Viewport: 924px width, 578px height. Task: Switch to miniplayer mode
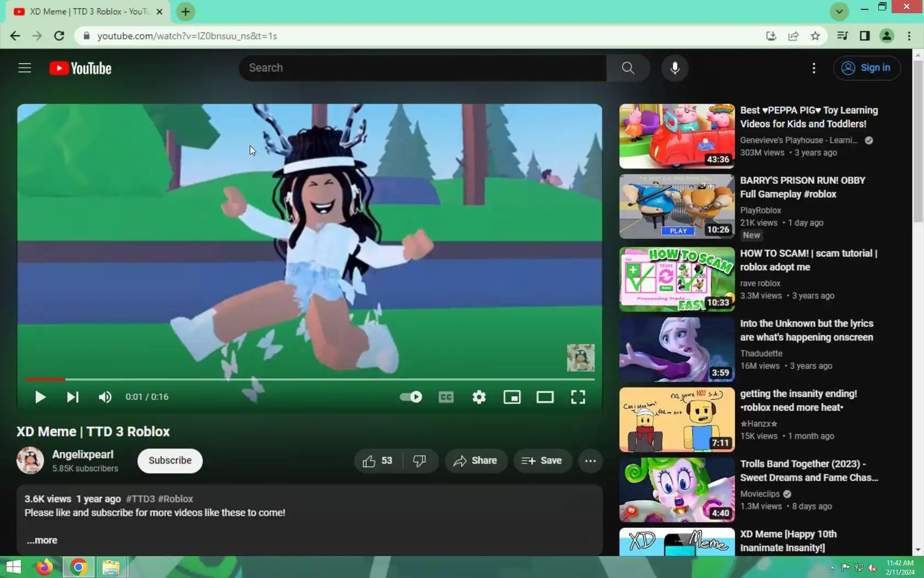[512, 397]
